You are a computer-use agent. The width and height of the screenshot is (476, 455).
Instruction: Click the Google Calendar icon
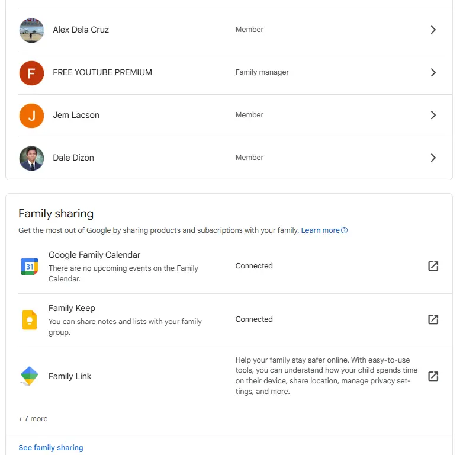click(x=30, y=267)
